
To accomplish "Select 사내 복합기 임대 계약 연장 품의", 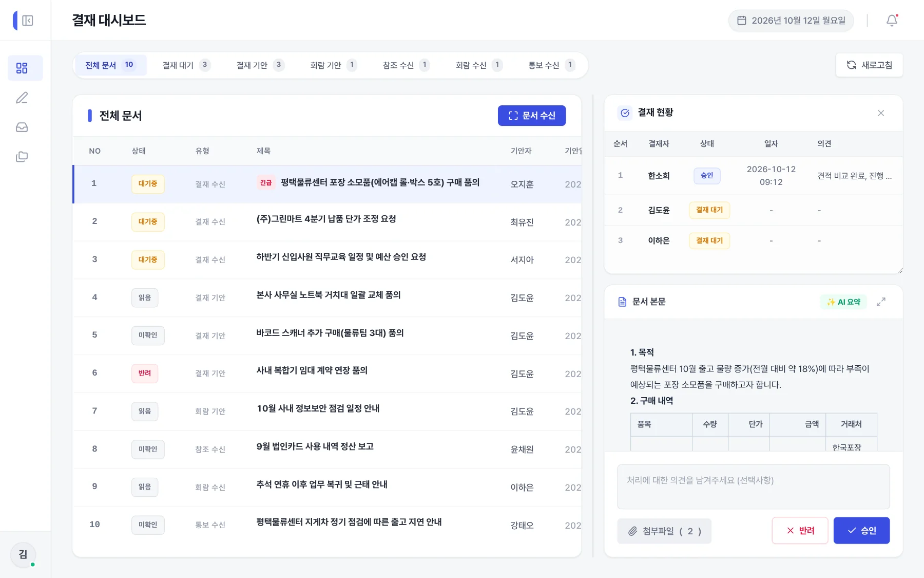I will [328, 374].
